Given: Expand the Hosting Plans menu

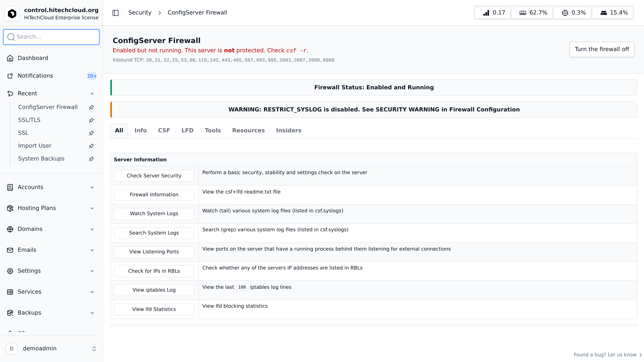Looking at the screenshot, I should (92, 209).
